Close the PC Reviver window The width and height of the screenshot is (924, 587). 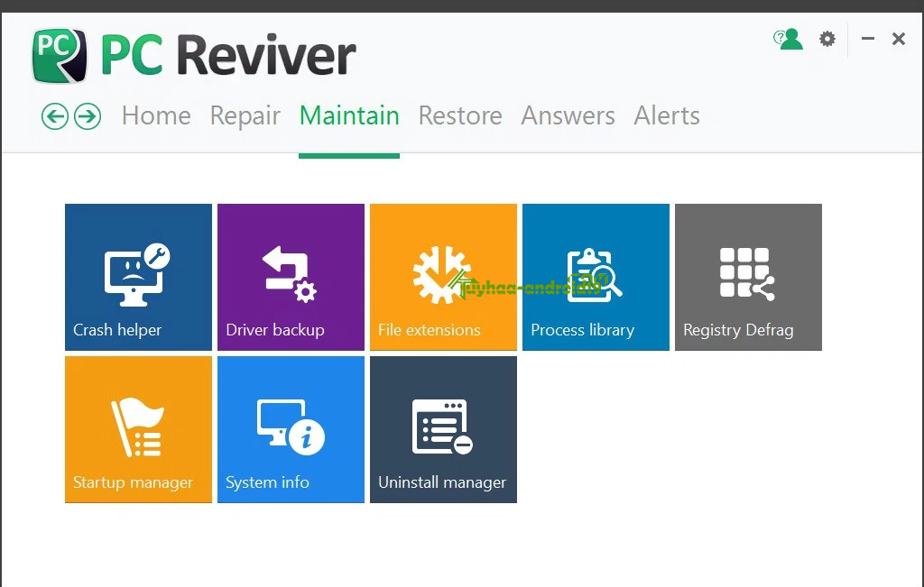tap(899, 39)
